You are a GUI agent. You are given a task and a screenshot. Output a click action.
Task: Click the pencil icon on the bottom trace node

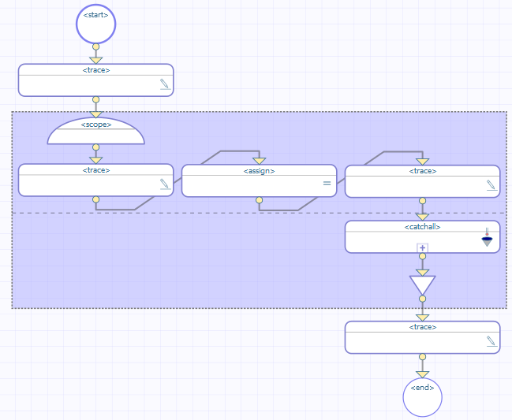pos(491,340)
